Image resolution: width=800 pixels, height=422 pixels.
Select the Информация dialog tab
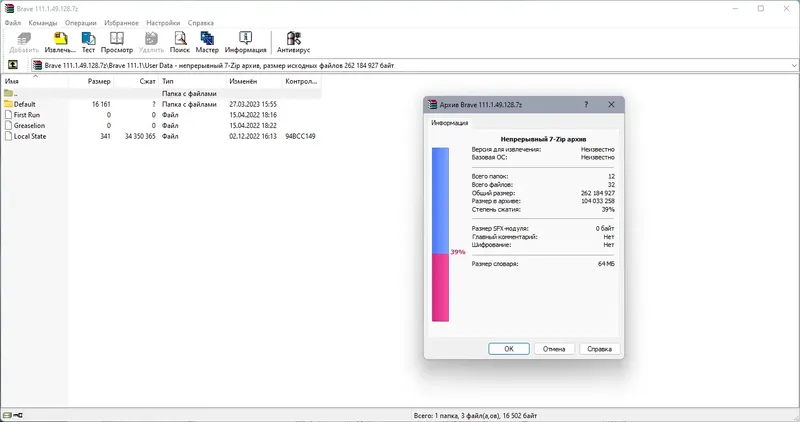point(449,123)
